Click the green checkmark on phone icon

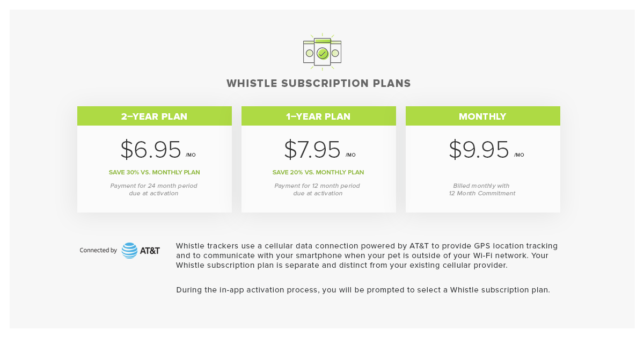click(x=322, y=54)
